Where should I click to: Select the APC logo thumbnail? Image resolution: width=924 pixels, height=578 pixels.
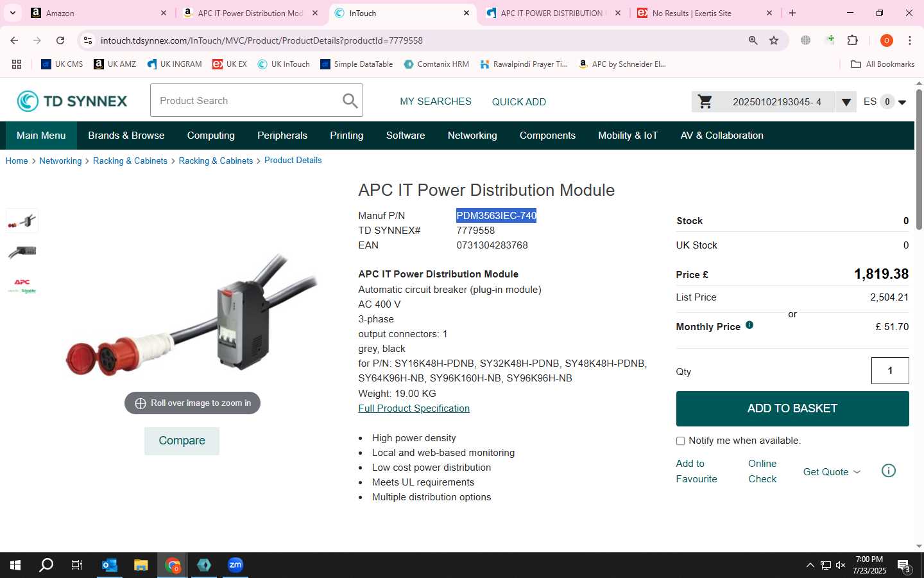click(x=22, y=286)
